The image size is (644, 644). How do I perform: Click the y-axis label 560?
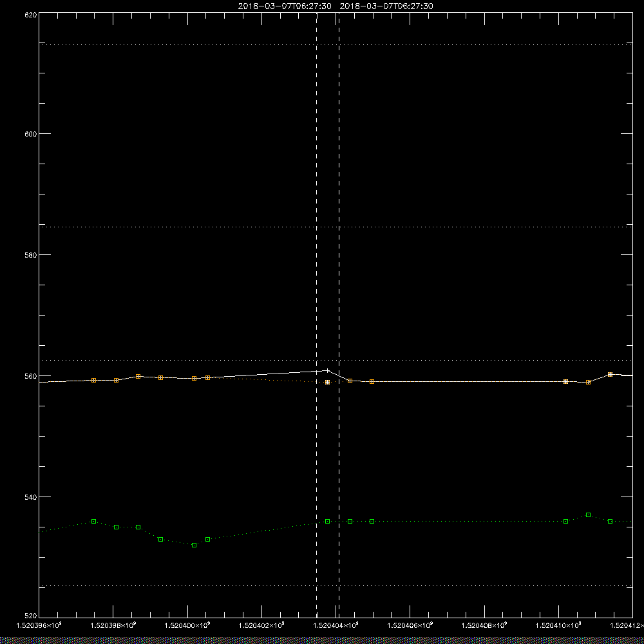[x=31, y=376]
